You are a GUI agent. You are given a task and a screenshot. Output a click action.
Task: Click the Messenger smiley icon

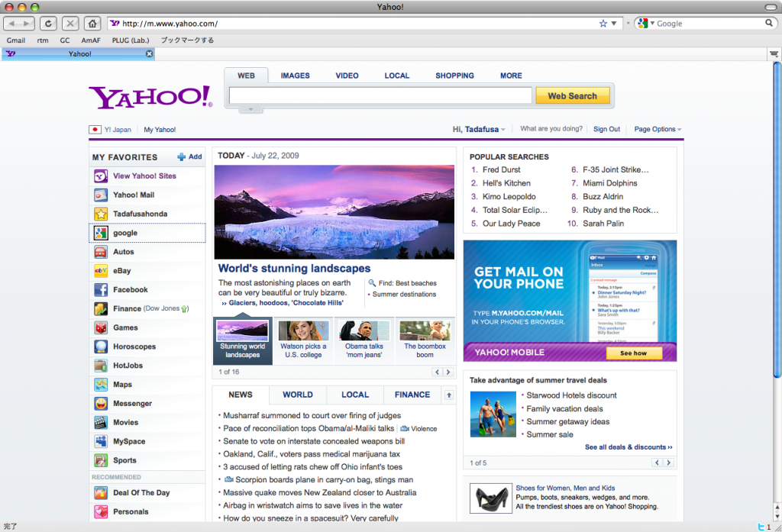tap(101, 403)
